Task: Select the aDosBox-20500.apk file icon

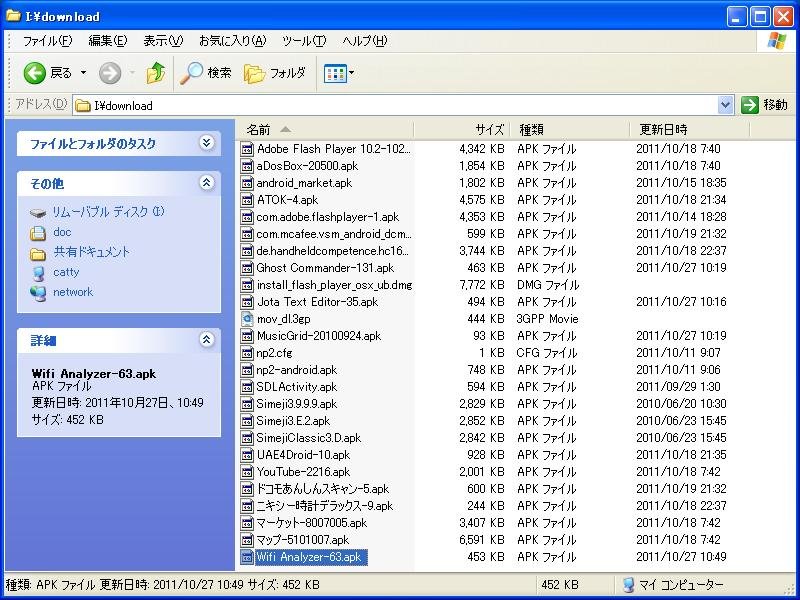Action: 247,166
